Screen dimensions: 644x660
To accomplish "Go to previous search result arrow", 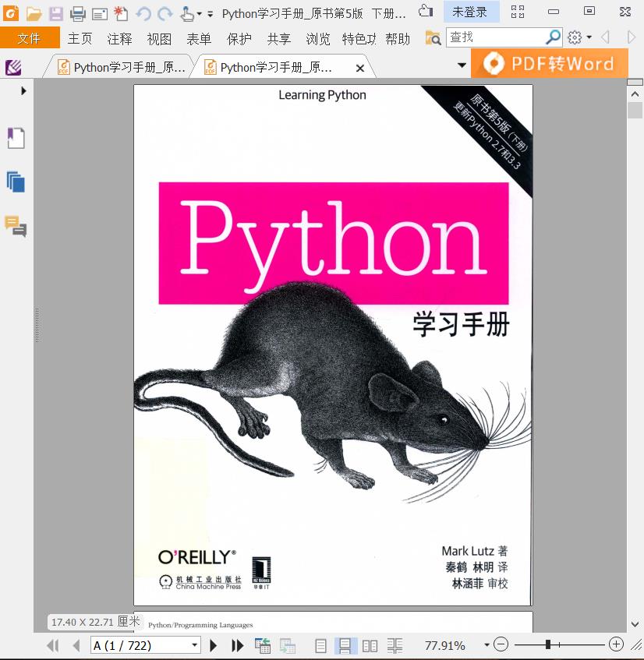I will (606, 37).
